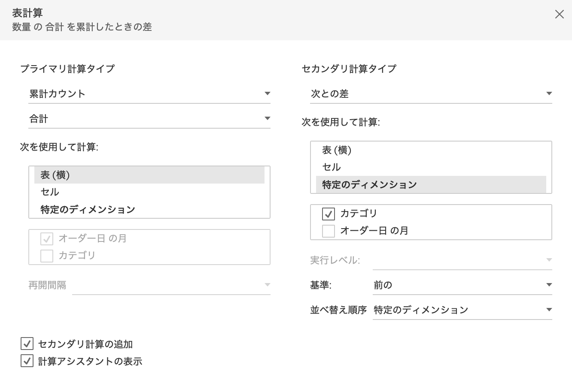The height and width of the screenshot is (392, 572).
Task: Select セル in the primary compute-using list
Action: [x=149, y=192]
